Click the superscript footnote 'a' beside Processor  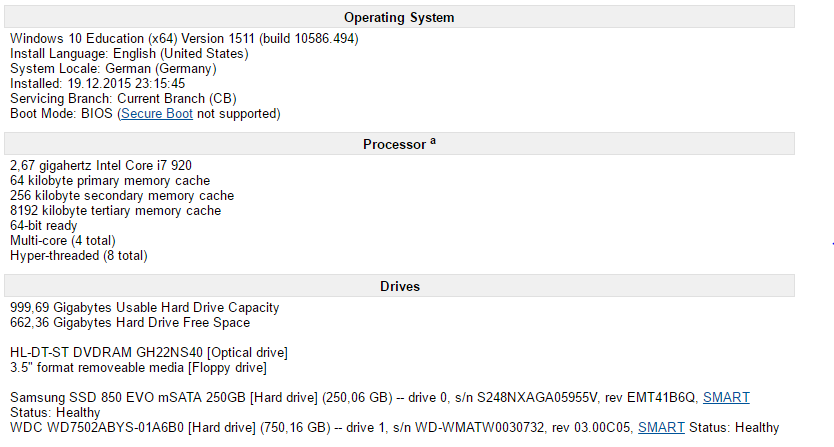433,141
